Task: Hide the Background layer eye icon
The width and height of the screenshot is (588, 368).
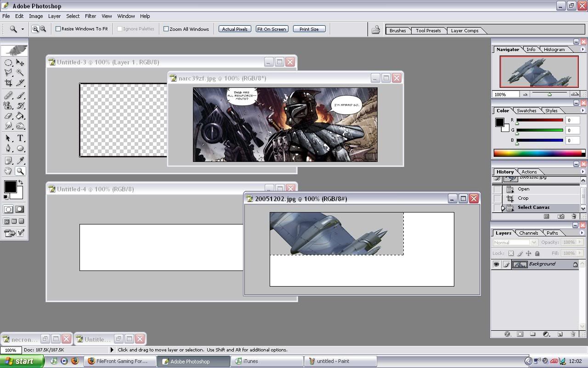Action: point(496,264)
